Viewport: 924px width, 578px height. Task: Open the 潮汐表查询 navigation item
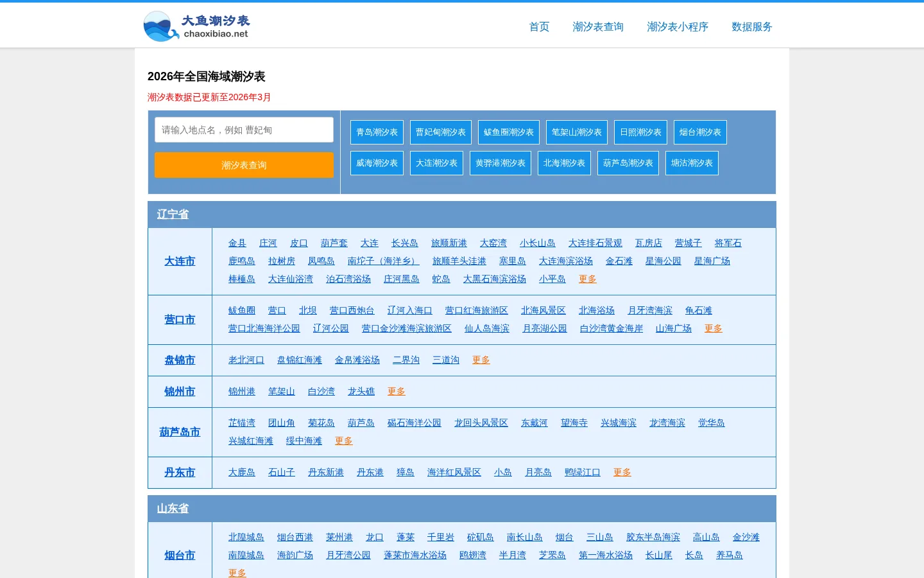click(598, 27)
